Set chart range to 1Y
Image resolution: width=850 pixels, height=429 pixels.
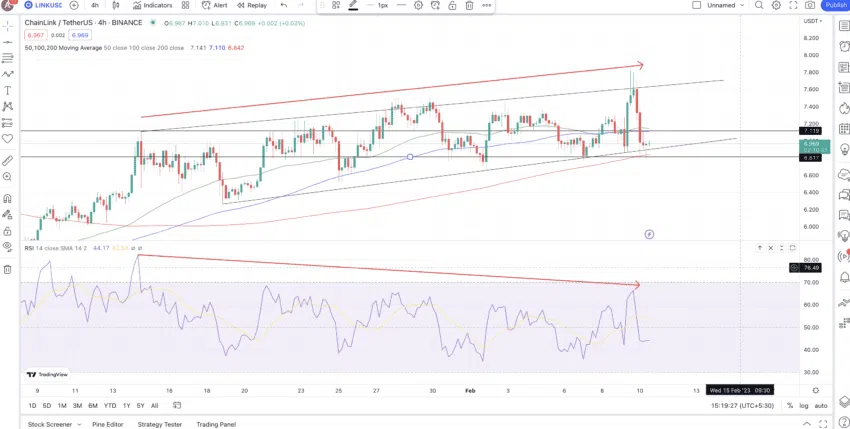tap(126, 406)
